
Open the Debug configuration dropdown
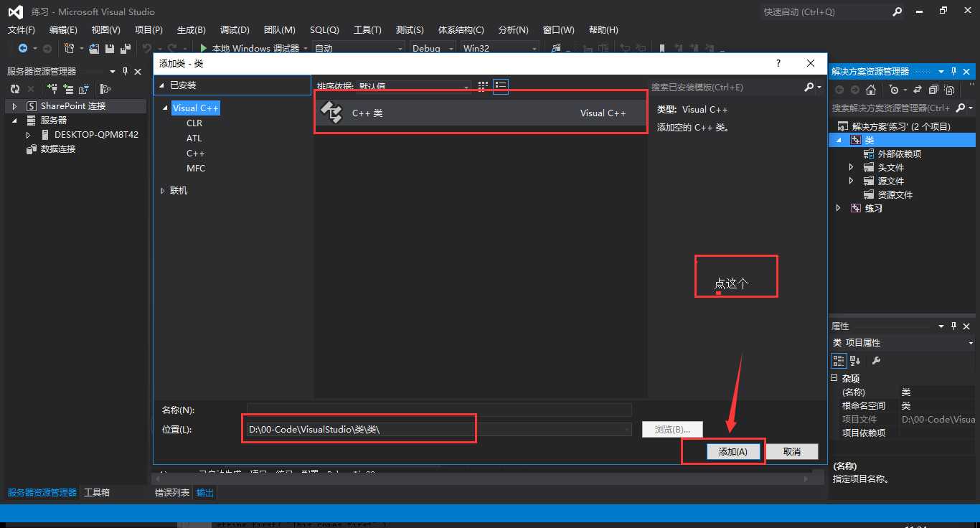[451, 48]
